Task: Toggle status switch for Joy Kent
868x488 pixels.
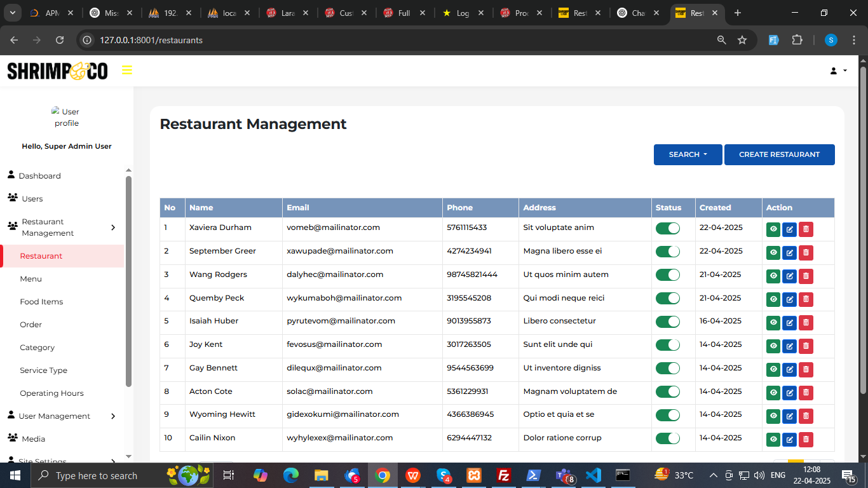Action: pos(667,345)
